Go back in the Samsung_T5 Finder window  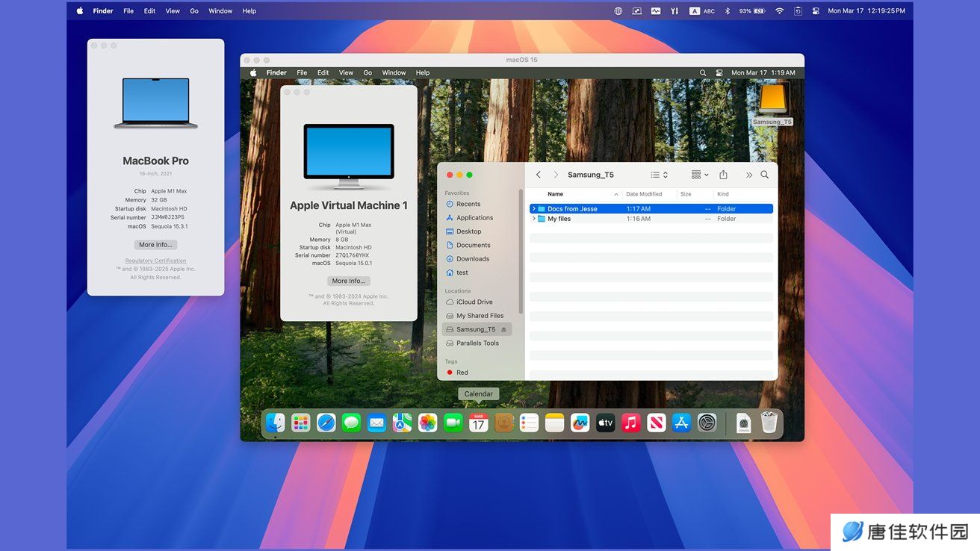pyautogui.click(x=539, y=175)
